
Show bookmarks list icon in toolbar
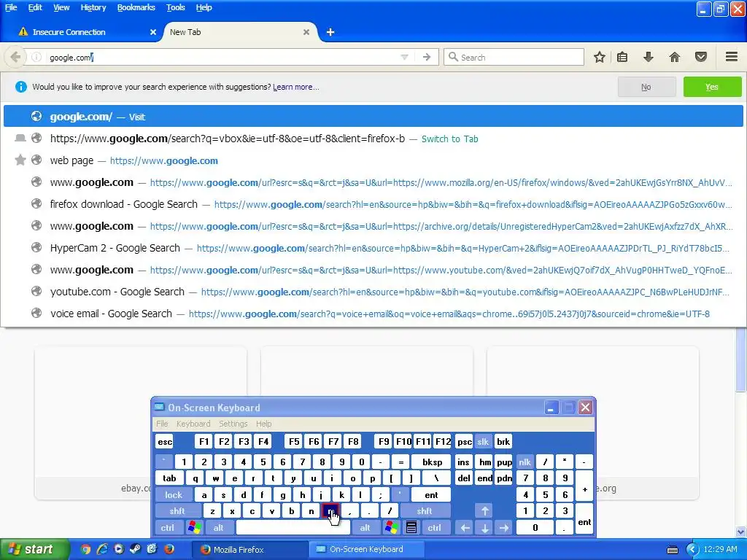622,57
